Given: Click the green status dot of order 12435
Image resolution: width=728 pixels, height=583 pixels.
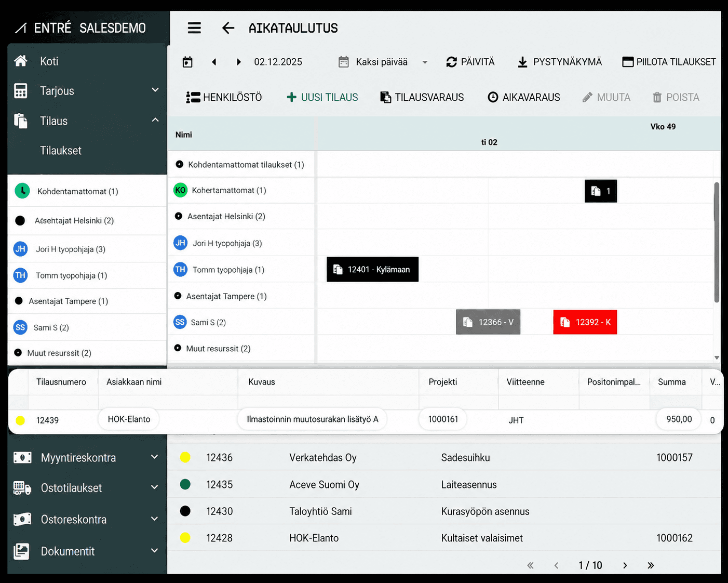Looking at the screenshot, I should (185, 484).
